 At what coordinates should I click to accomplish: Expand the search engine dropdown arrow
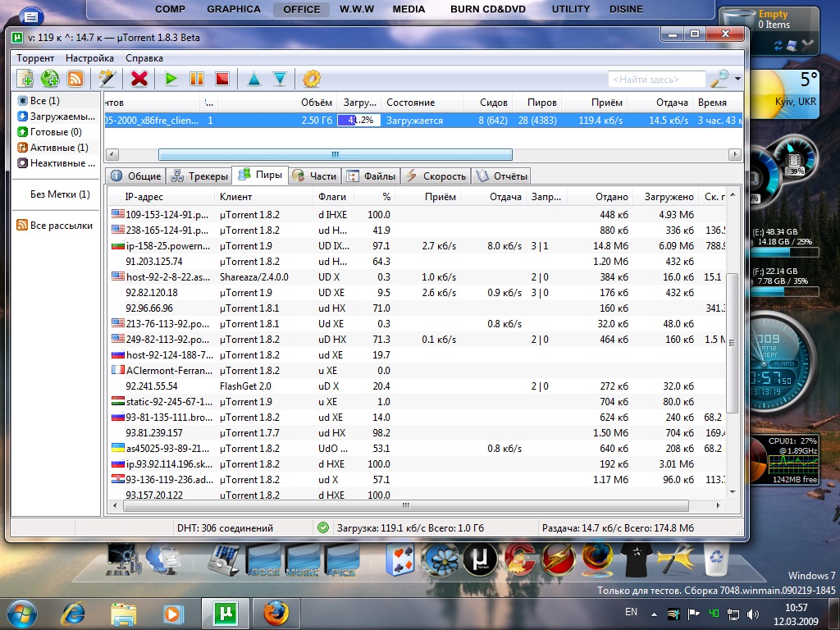pyautogui.click(x=737, y=79)
